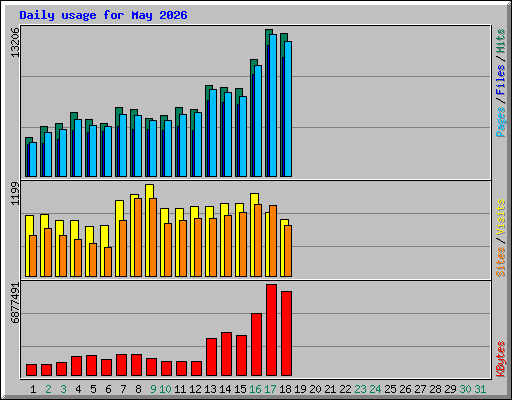The height and width of the screenshot is (400, 512).
Task: Click day 13 on the x-axis
Action: [x=210, y=389]
